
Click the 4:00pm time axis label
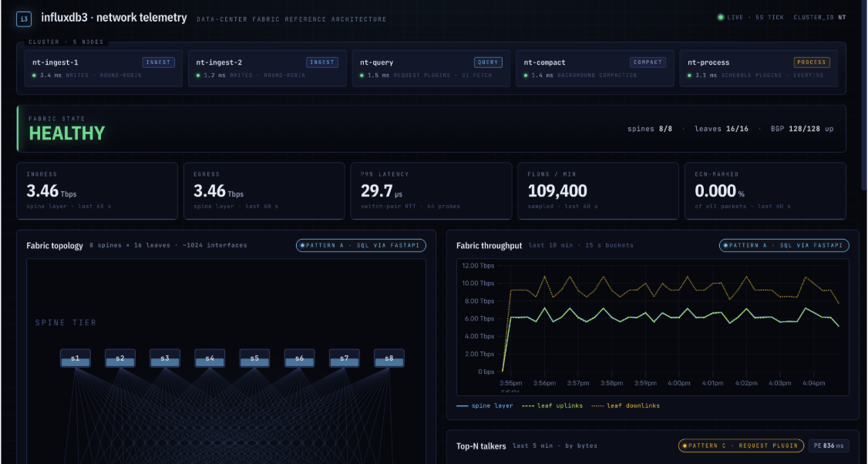678,383
